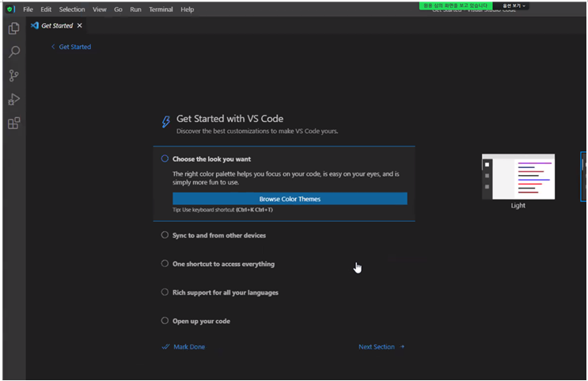Open the Terminal menu
Screen dimensions: 588x381
click(161, 10)
